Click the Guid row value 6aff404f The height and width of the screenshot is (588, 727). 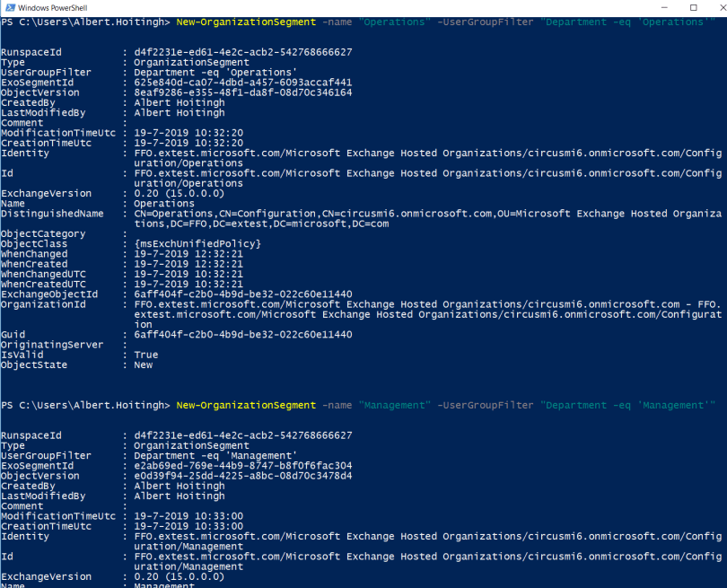pyautogui.click(x=242, y=335)
